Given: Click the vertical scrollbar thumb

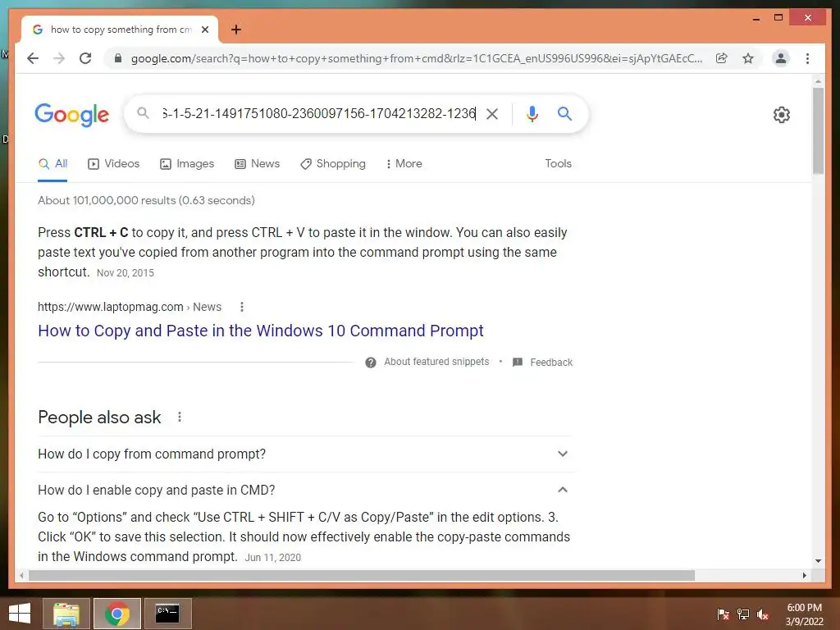Looking at the screenshot, I should (818, 130).
